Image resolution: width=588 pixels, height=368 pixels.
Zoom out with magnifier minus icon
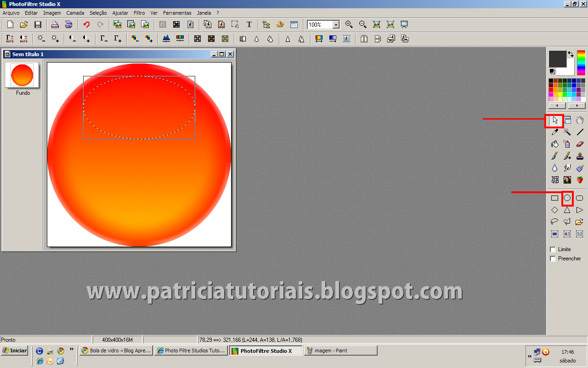click(363, 25)
